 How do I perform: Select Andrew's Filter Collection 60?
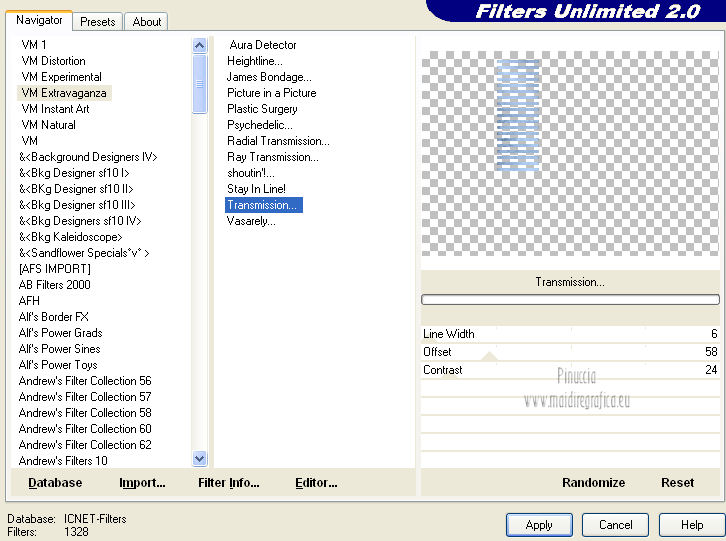coord(85,428)
